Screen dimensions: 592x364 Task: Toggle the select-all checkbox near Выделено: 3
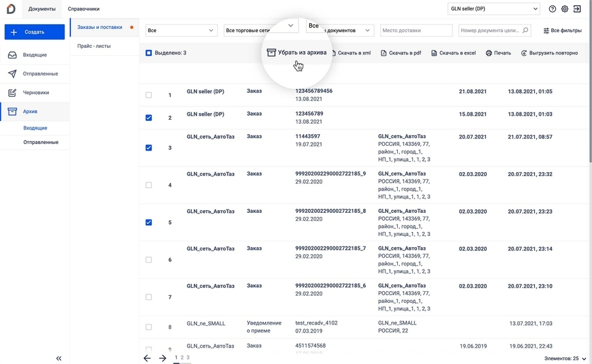pos(149,53)
